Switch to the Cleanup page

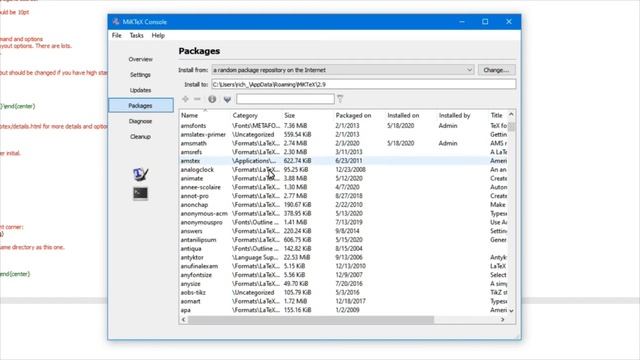[140, 137]
